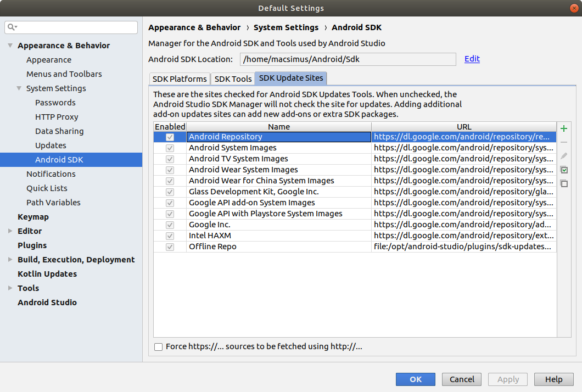Toggle Google API add-on System Images checkbox
Viewport: 582px width, 392px height.
[170, 203]
